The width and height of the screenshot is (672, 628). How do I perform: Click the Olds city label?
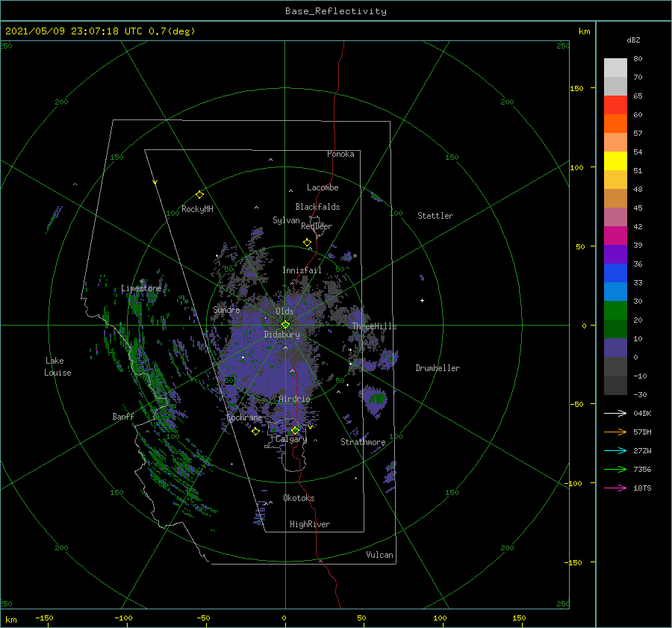pos(284,311)
